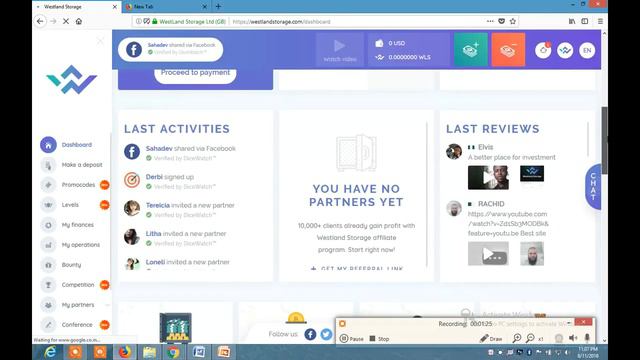Open Internet Explorer from taskbar
Screen dimensions: 640x360
pos(50,352)
